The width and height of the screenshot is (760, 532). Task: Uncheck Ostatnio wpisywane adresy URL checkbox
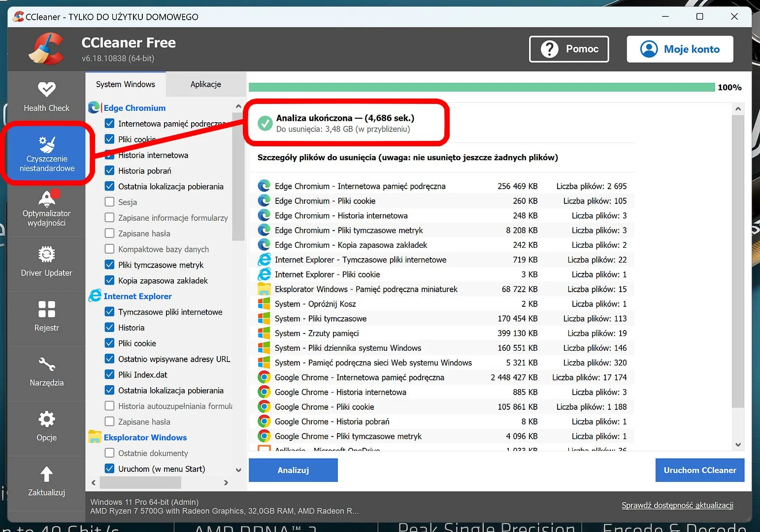(109, 359)
